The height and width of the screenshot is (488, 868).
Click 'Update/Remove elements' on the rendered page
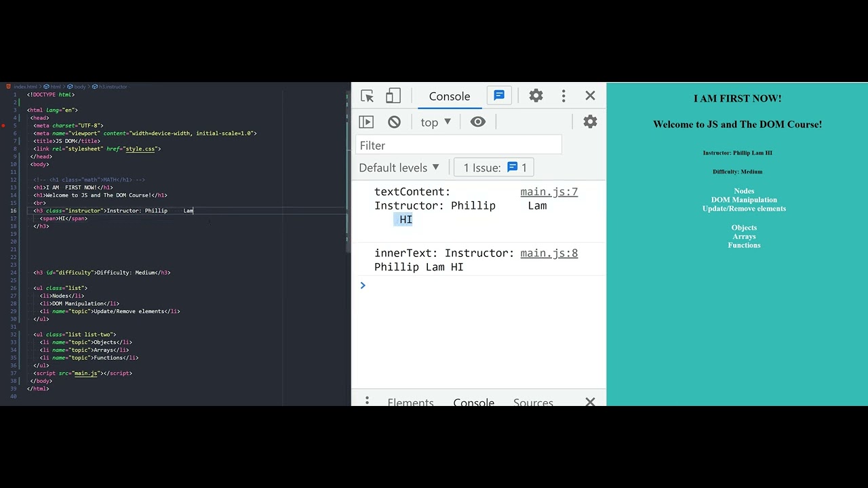[744, 209]
